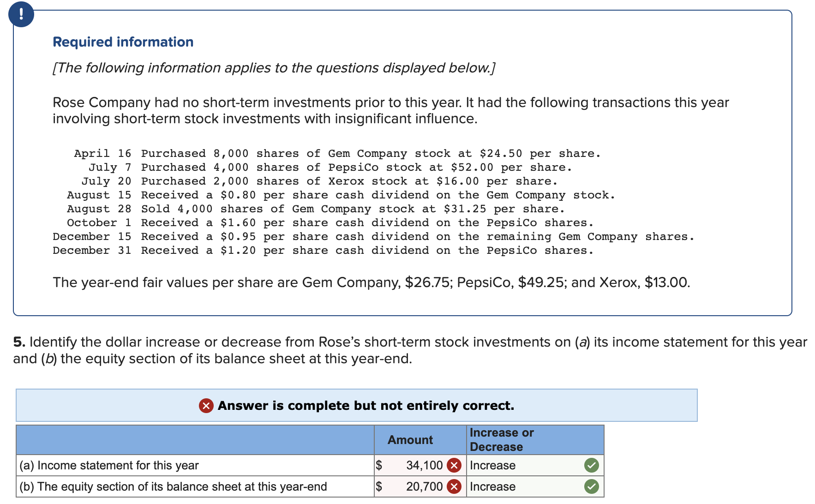Click the Answer is complete banner text

click(365, 406)
